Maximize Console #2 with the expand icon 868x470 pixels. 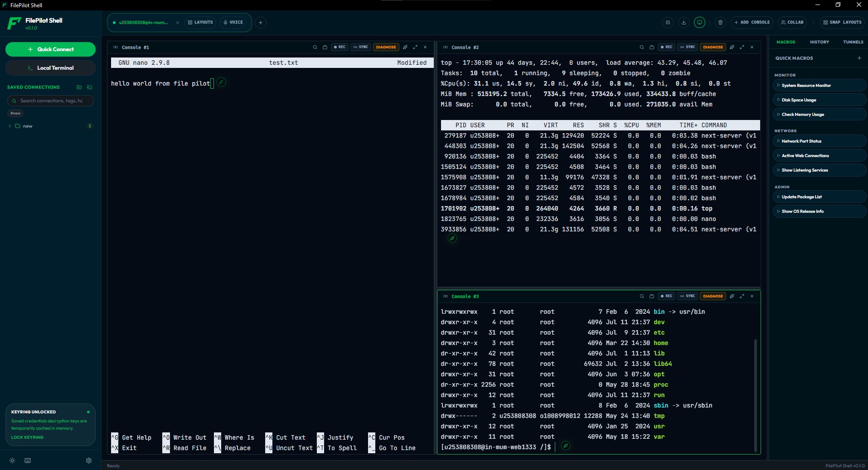click(742, 47)
